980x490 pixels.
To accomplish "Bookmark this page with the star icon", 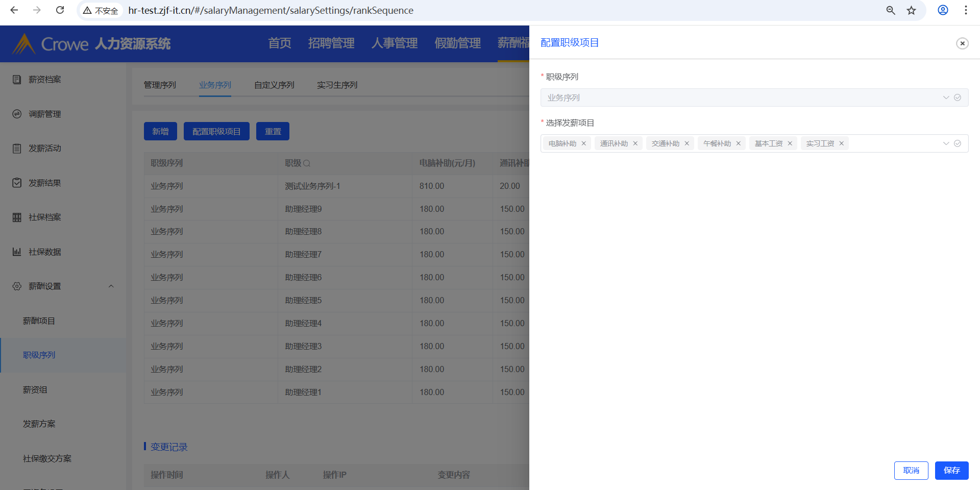I will [x=911, y=10].
